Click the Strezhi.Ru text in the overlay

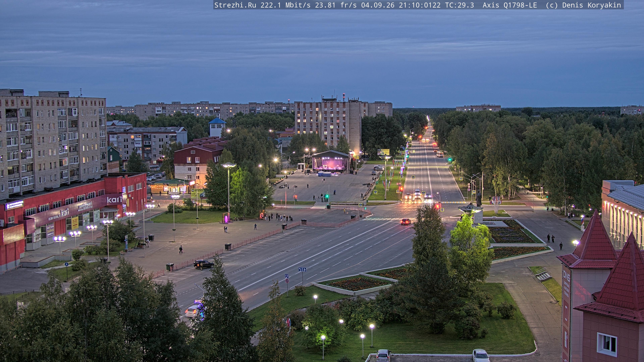[x=235, y=5]
